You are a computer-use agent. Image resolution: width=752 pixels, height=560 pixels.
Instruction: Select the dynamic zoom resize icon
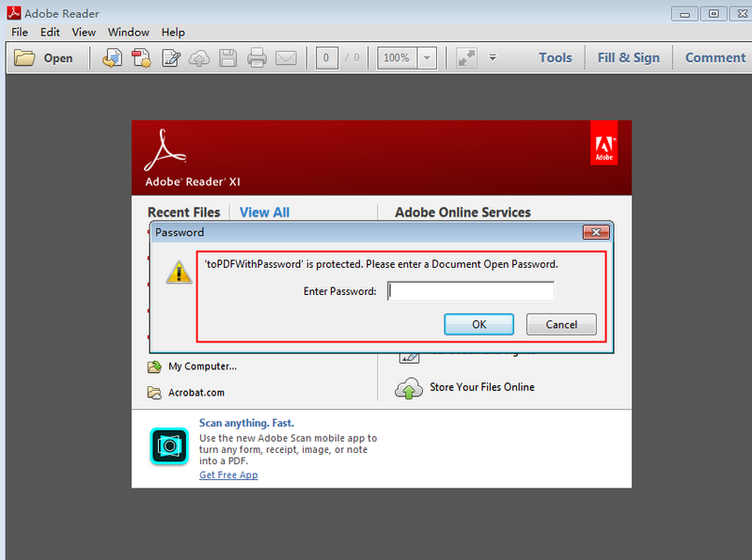(x=465, y=57)
